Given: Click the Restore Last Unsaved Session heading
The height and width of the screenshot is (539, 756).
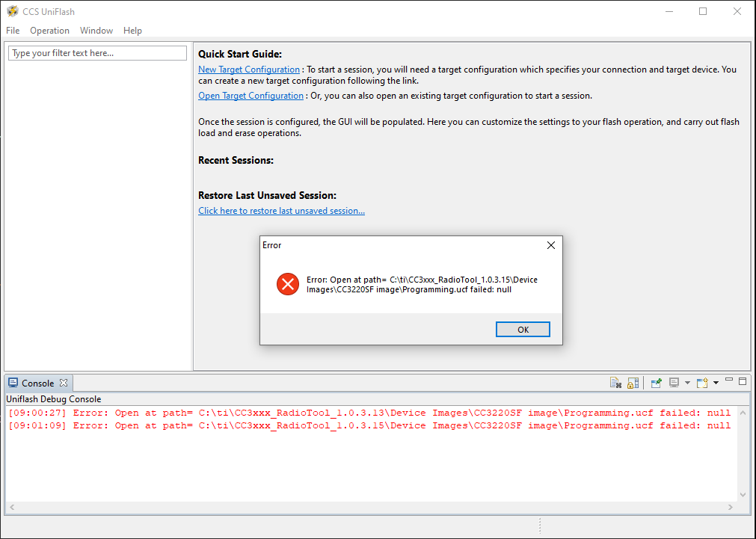Looking at the screenshot, I should point(267,195).
